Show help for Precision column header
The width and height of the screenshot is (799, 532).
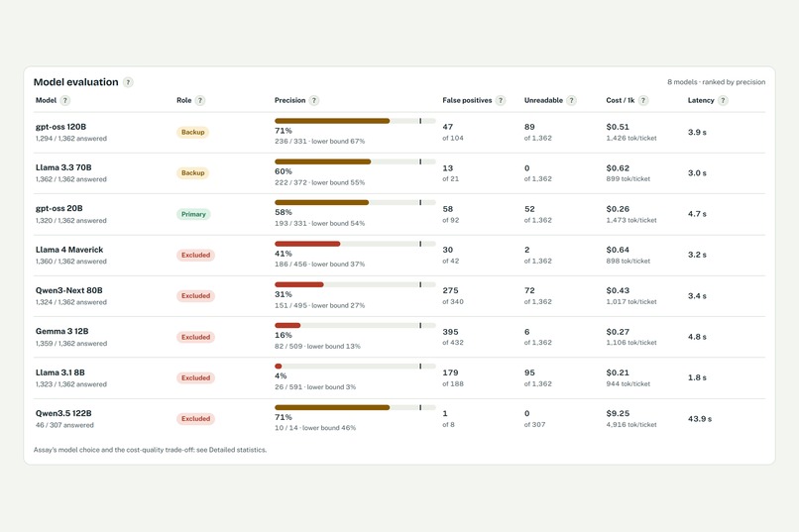(314, 100)
